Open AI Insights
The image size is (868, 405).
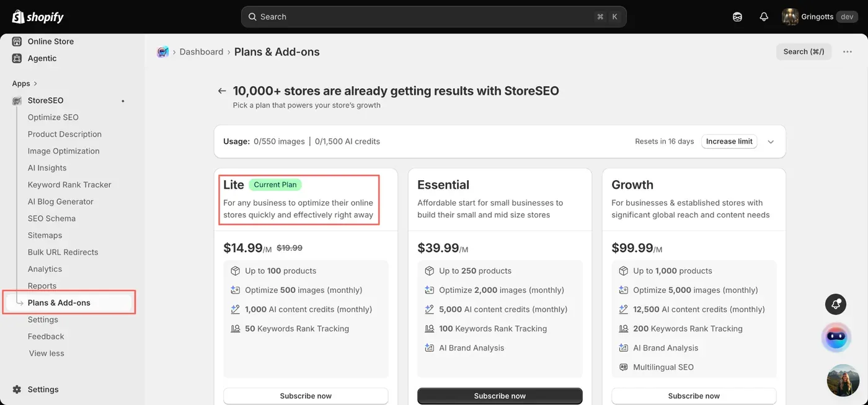pyautogui.click(x=47, y=168)
